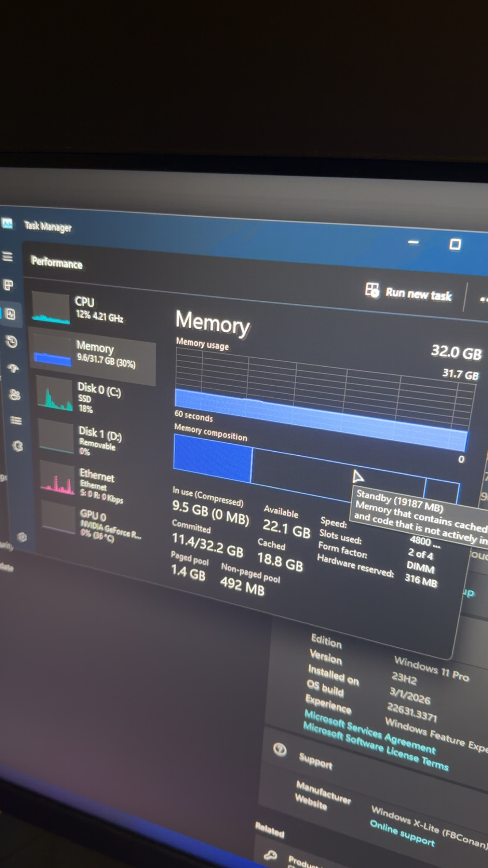The width and height of the screenshot is (488, 868).
Task: Select Performance page icon in sidebar
Action: 11,314
